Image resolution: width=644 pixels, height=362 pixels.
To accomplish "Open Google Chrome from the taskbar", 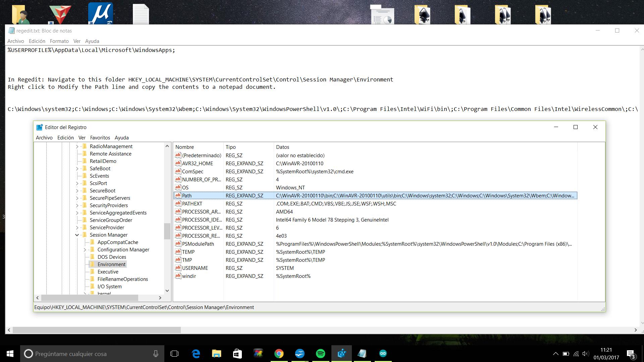I will (279, 354).
